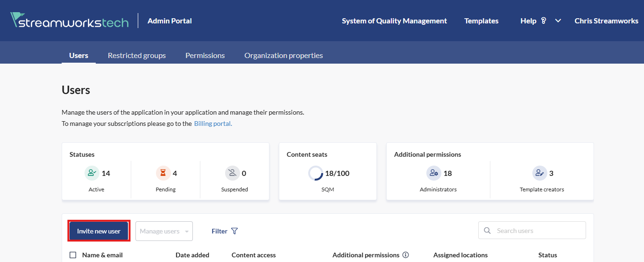Viewport: 644px width, 262px height.
Task: Click the Help question mark icon
Action: pyautogui.click(x=544, y=21)
